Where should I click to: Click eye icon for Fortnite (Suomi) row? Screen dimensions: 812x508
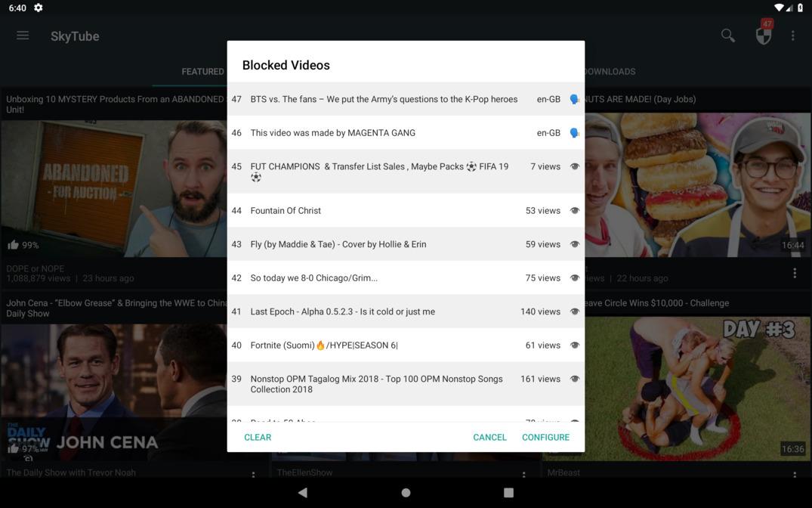(x=574, y=345)
